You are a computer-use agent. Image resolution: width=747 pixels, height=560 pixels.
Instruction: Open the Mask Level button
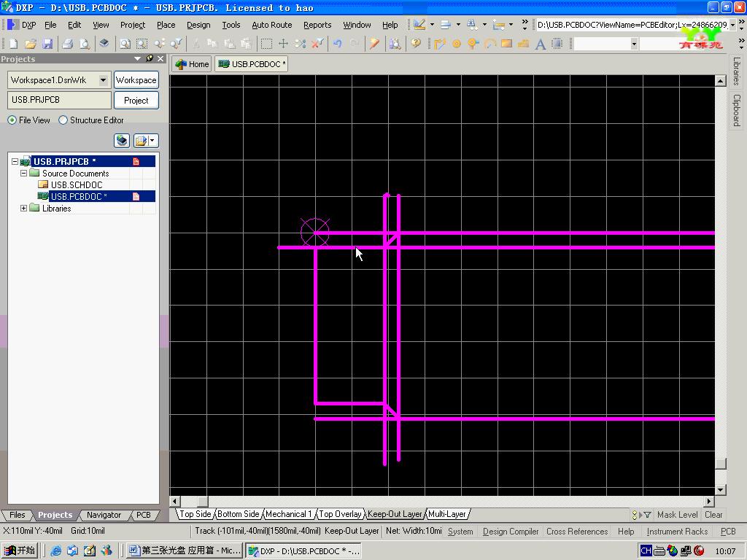pos(677,515)
